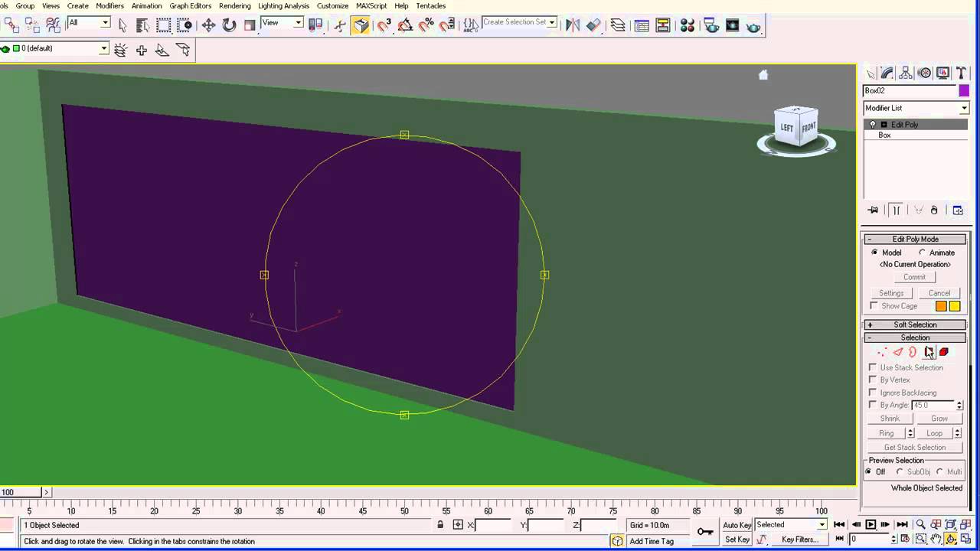Viewport: 980px width, 551px height.
Task: Click the Set Key button
Action: click(x=737, y=540)
